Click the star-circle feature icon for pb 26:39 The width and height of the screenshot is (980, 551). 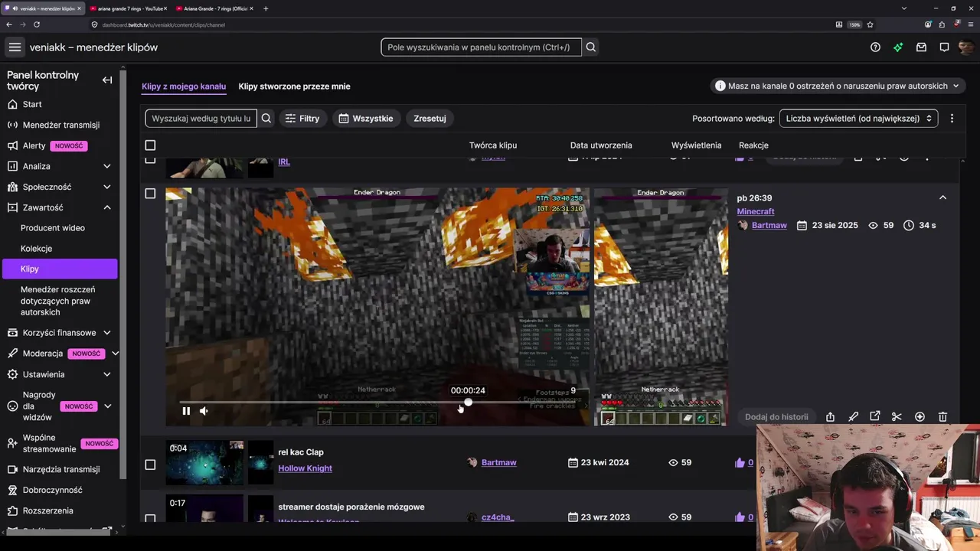pyautogui.click(x=920, y=417)
